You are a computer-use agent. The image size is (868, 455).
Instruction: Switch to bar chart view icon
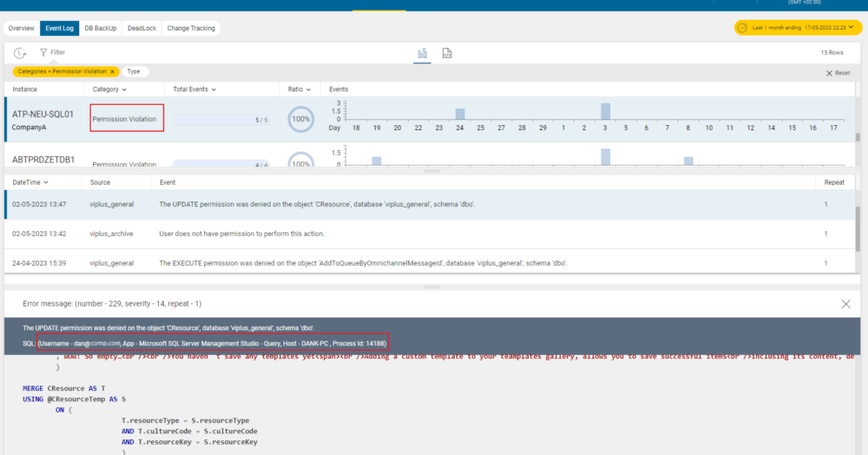pos(423,53)
